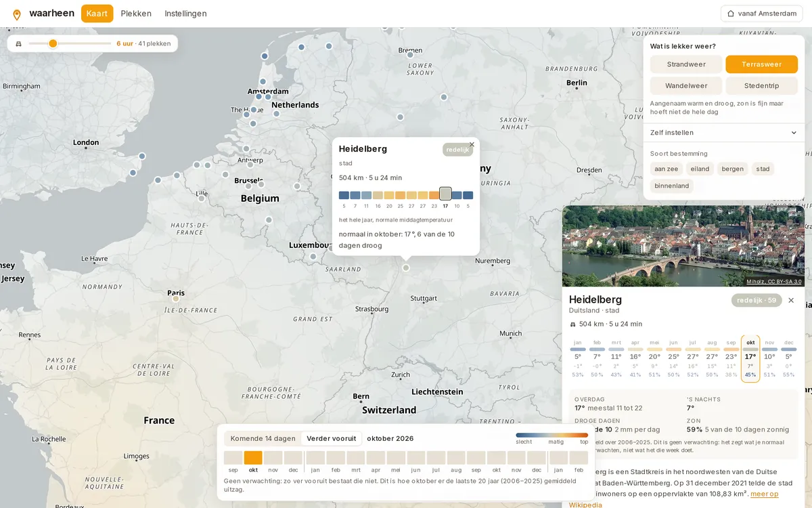Screen dimensions: 812x508
Task: Choose the Stedentrip weather preset
Action: (761, 86)
